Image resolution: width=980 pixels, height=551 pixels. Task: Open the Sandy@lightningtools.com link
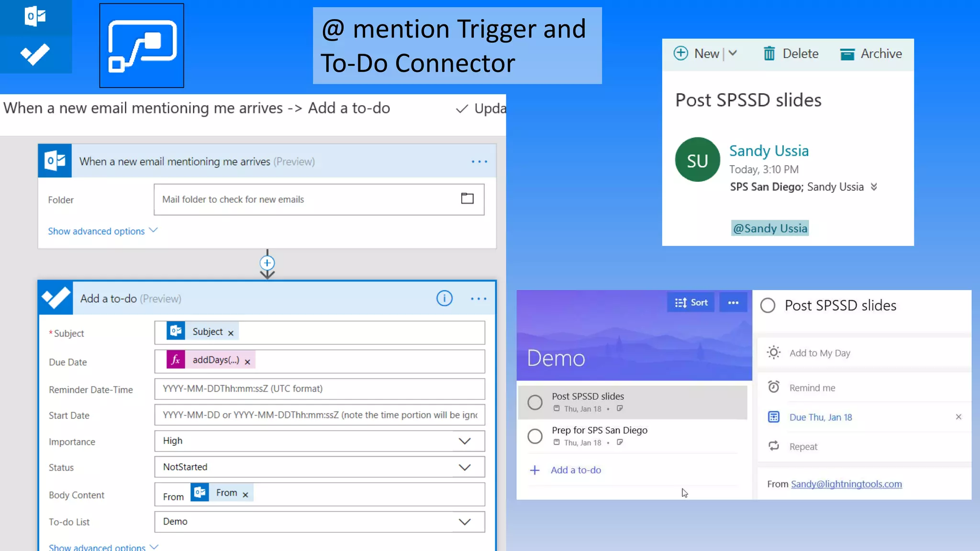[x=846, y=484]
